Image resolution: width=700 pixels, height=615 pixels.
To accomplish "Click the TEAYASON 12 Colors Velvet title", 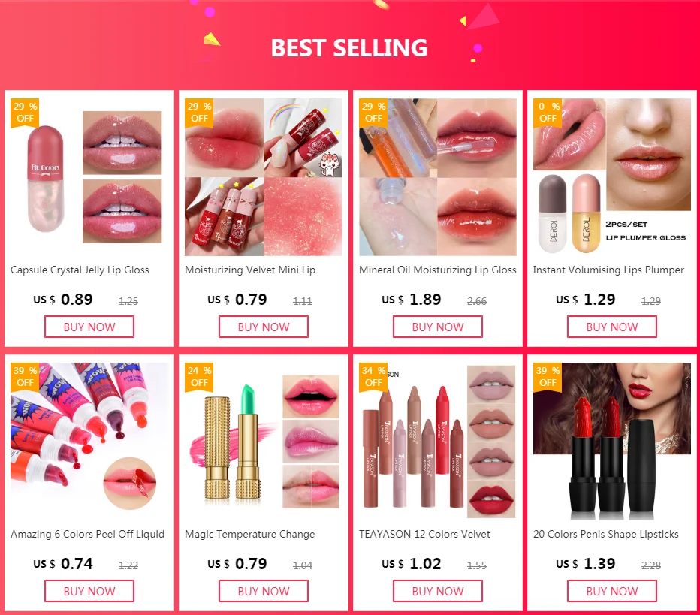I will tap(424, 534).
